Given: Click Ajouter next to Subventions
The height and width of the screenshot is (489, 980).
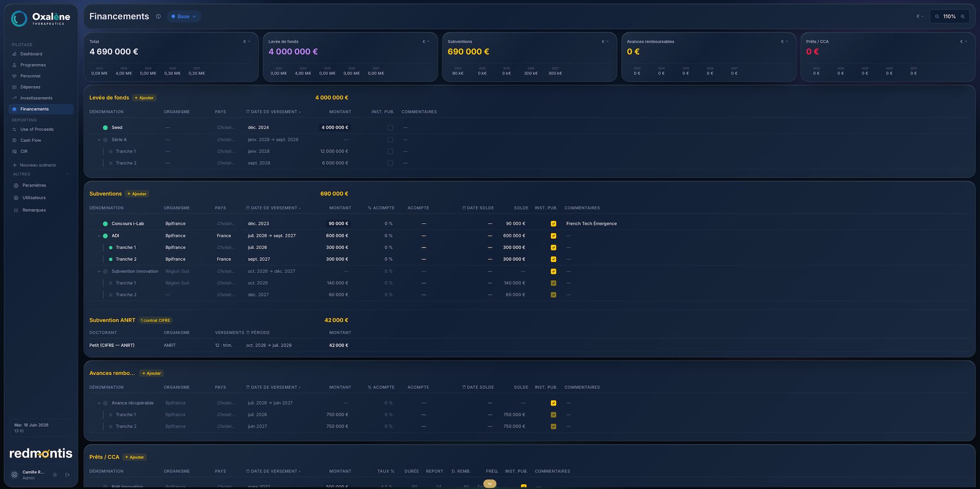Looking at the screenshot, I should click(x=137, y=194).
